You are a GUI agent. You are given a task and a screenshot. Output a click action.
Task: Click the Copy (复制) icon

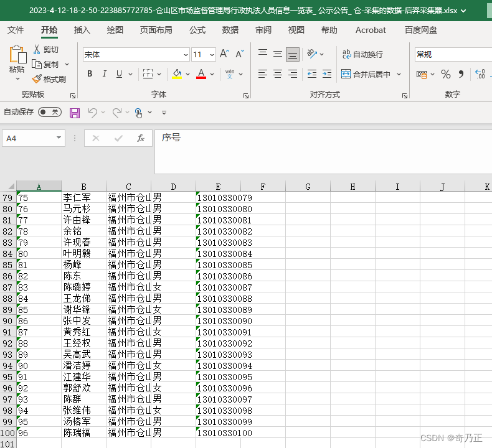point(37,64)
